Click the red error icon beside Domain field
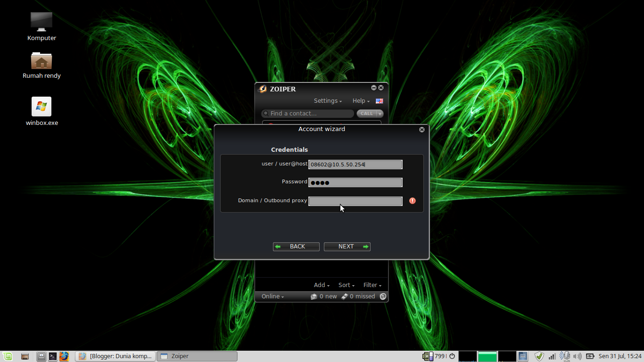644x362 pixels. 413,201
